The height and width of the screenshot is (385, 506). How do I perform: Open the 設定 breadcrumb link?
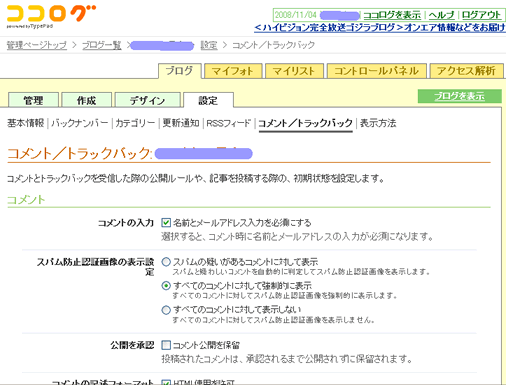(209, 45)
